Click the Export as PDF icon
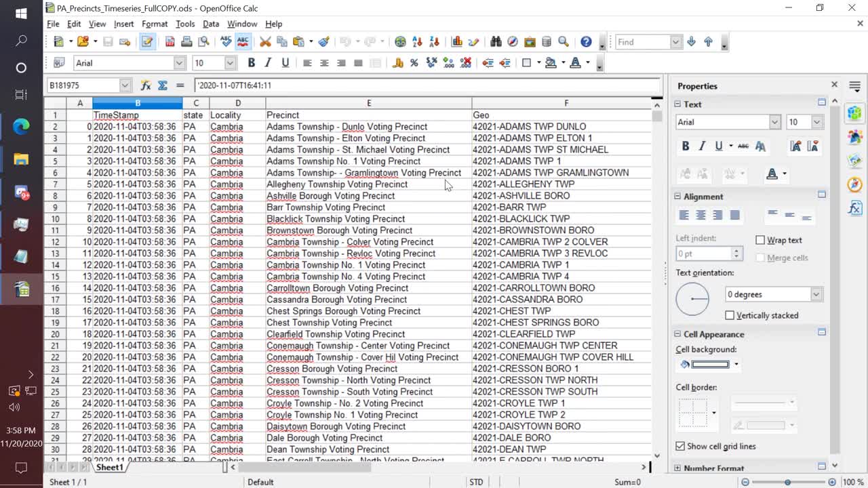The image size is (868, 488). pos(170,42)
